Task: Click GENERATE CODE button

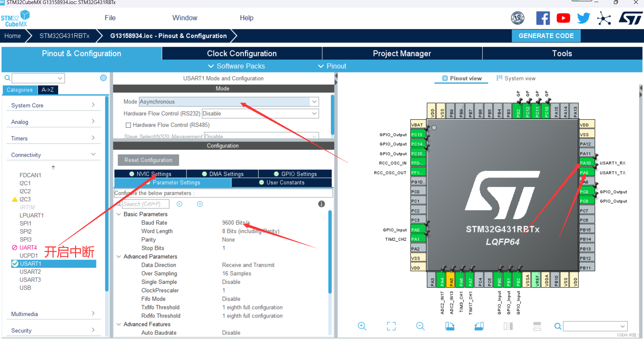Action: point(546,36)
